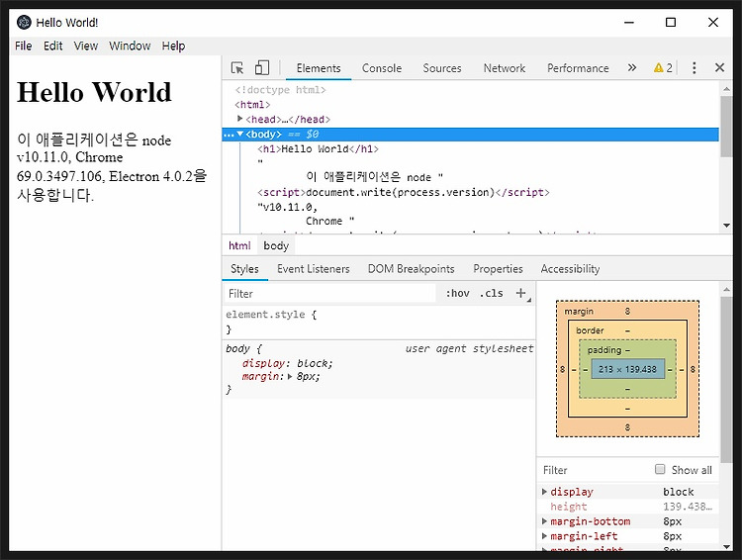Viewport: 742px width, 560px height.
Task: Switch to the Elements tab
Action: tap(319, 68)
